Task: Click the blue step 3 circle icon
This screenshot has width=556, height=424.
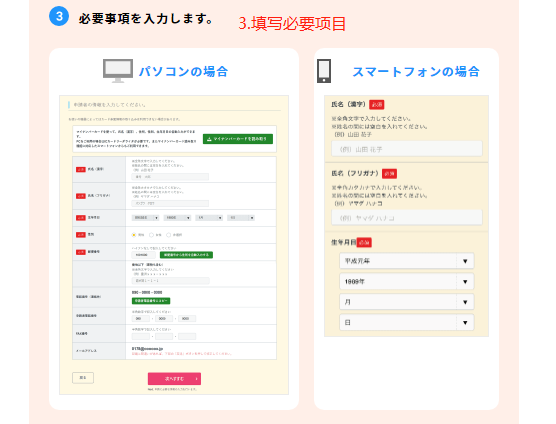Action: pyautogui.click(x=59, y=16)
